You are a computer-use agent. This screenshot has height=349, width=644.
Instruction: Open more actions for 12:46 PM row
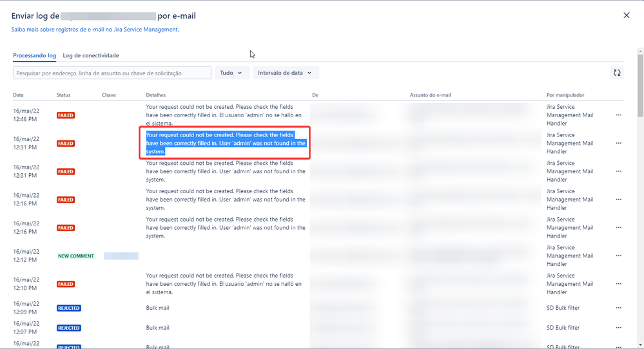point(618,115)
